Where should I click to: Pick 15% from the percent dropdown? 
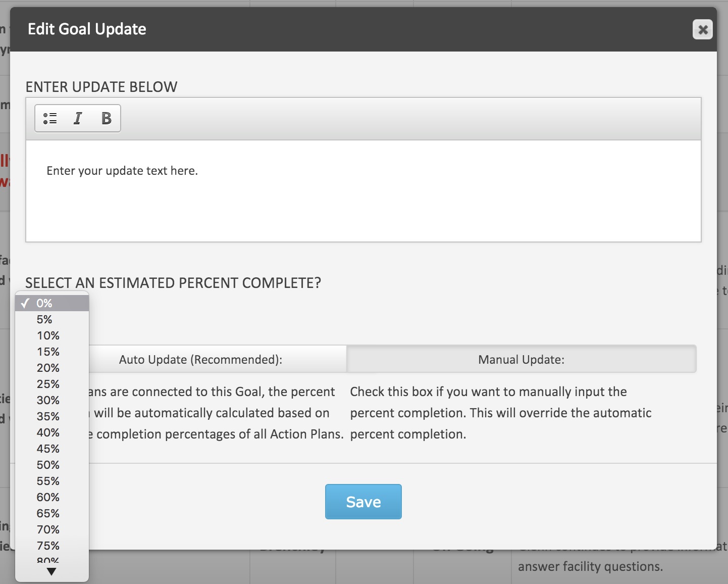click(x=52, y=352)
